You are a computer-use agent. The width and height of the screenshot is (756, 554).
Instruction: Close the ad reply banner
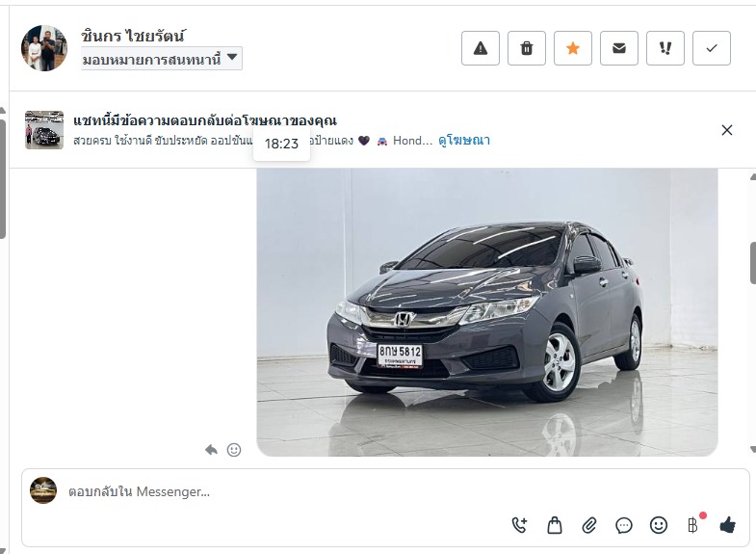click(x=727, y=130)
